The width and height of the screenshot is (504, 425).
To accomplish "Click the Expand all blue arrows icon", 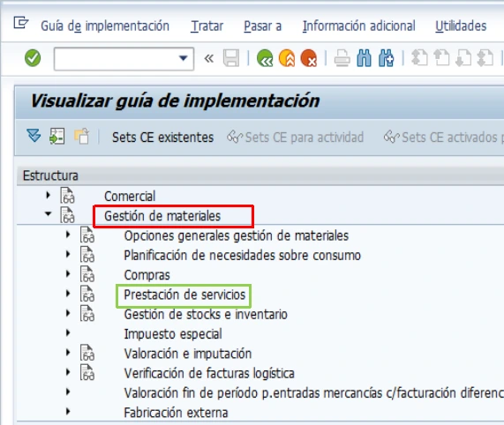I will pyautogui.click(x=34, y=136).
